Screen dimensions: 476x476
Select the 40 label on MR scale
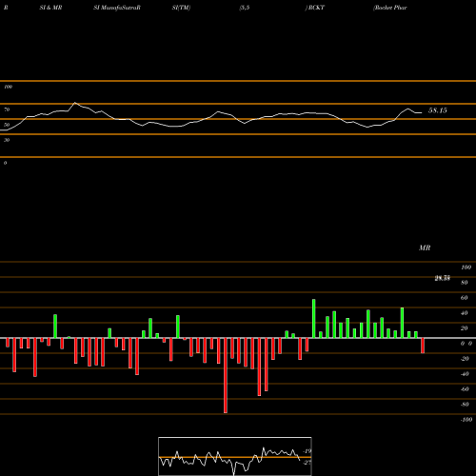pos(465,313)
